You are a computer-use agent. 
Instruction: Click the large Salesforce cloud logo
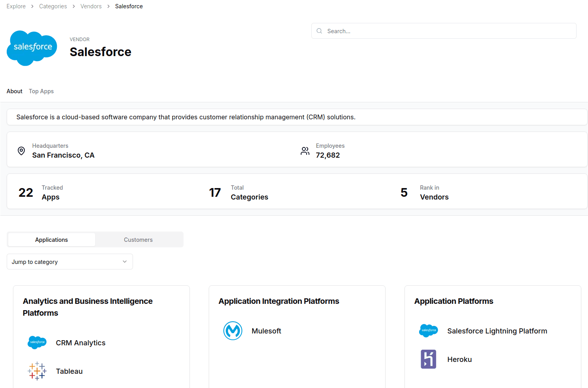tap(32, 48)
